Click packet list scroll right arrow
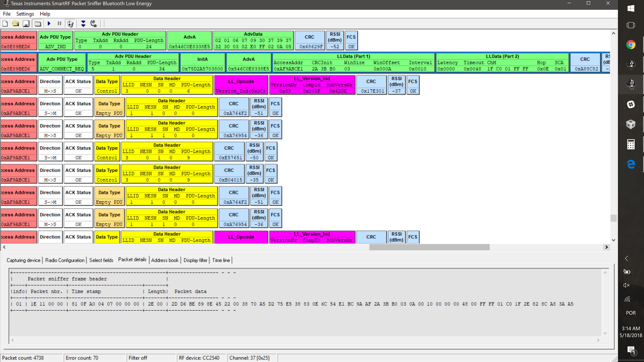The width and height of the screenshot is (644, 362). coord(606,247)
